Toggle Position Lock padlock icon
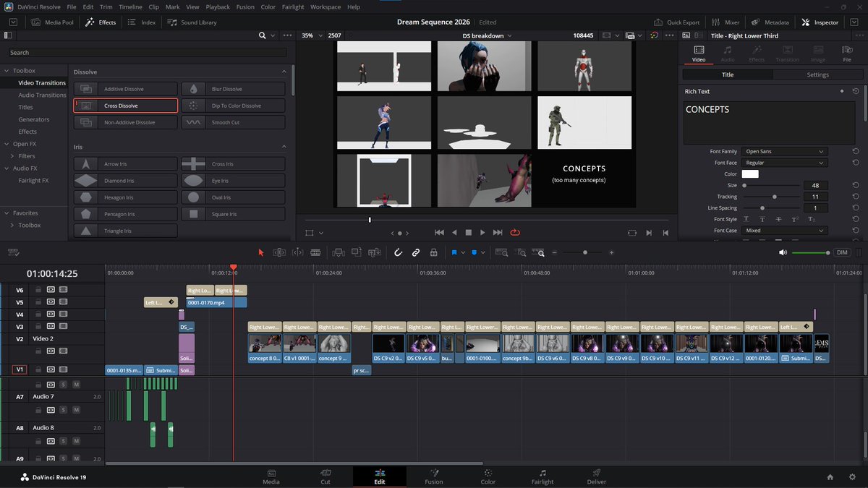This screenshot has height=488, width=868. coord(433,252)
